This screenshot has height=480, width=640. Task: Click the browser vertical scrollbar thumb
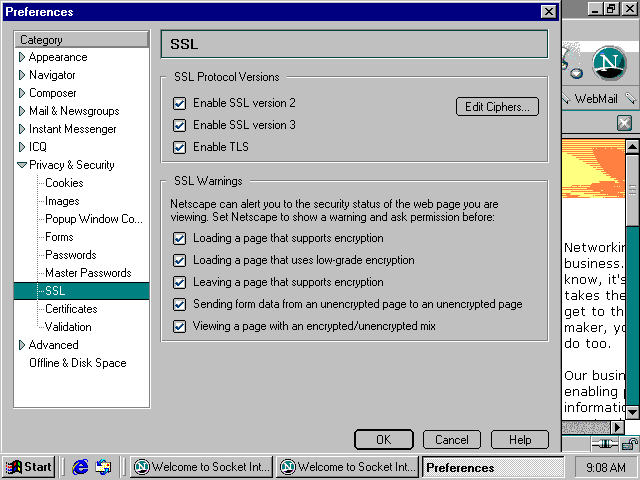coord(632,189)
